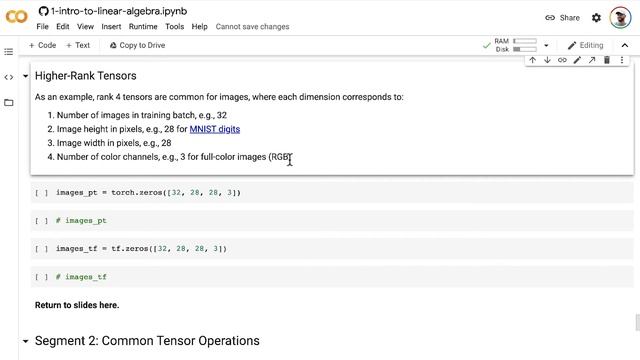Screen dimensions: 640x360
Task: Add a new Code cell
Action: pyautogui.click(x=42, y=45)
